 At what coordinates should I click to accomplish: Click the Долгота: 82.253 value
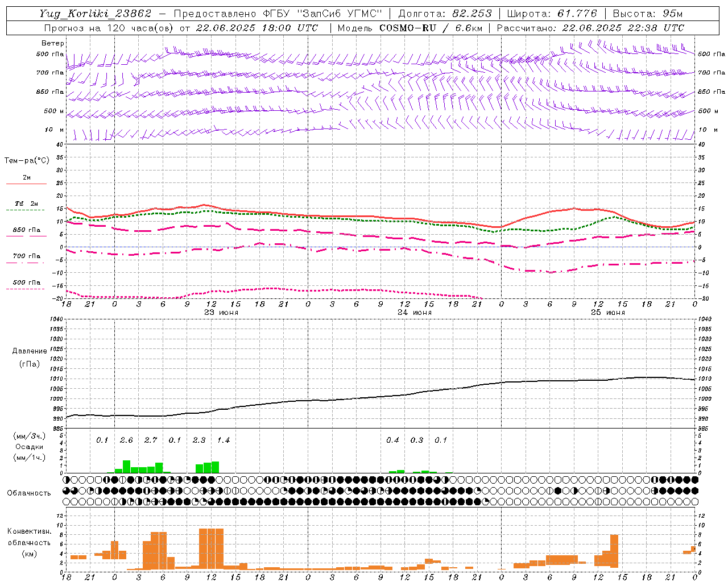445,14
